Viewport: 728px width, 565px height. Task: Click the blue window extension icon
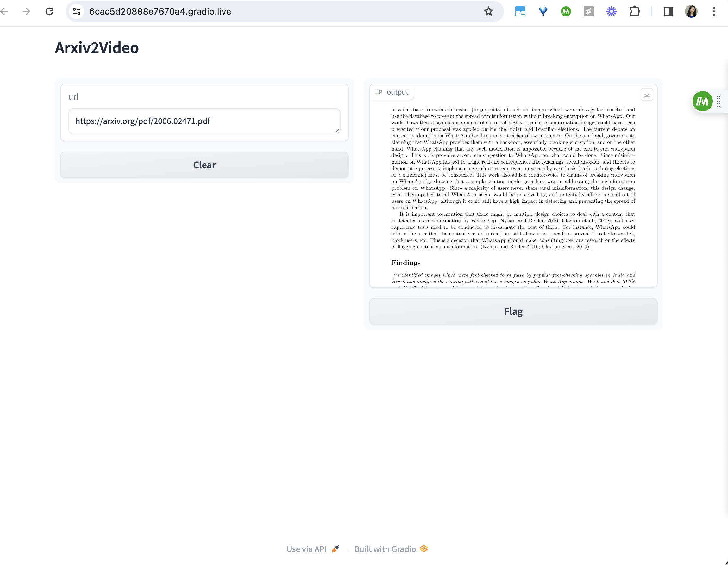click(520, 12)
